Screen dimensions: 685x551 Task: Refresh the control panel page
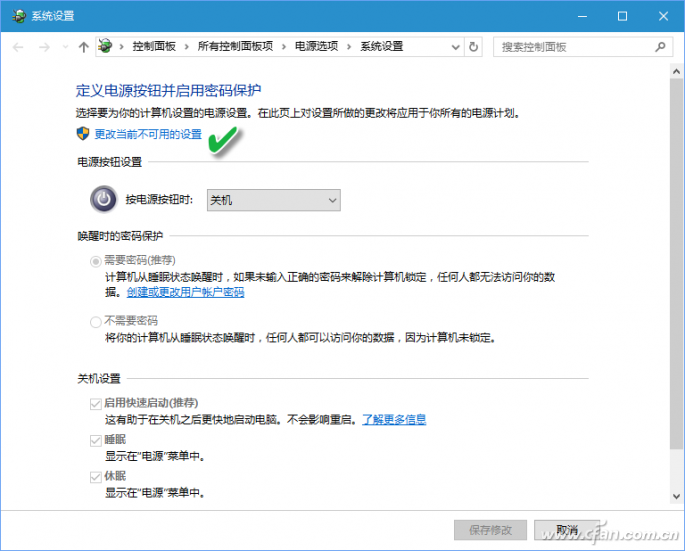[473, 47]
